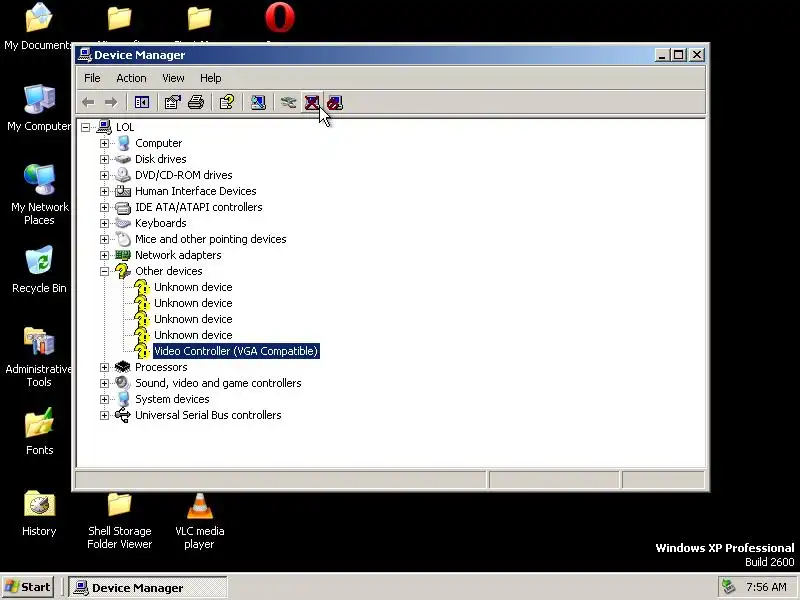The image size is (800, 600).
Task: Open the View menu
Action: (x=173, y=78)
